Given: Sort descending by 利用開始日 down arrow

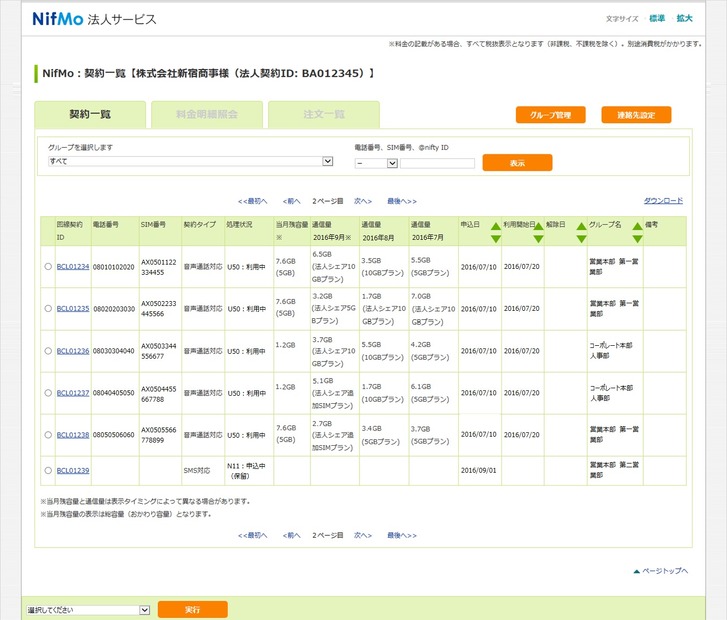Looking at the screenshot, I should tap(538, 239).
